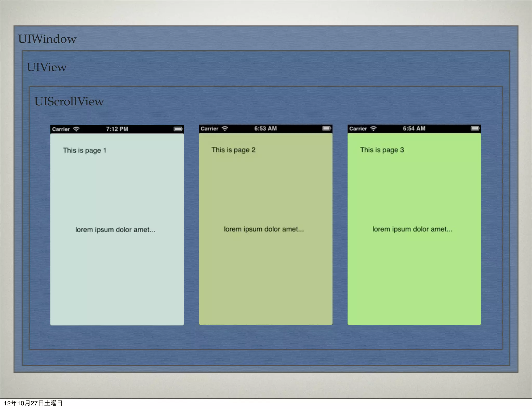
Task: Click lorem ipsum text on page 1
Action: (115, 230)
